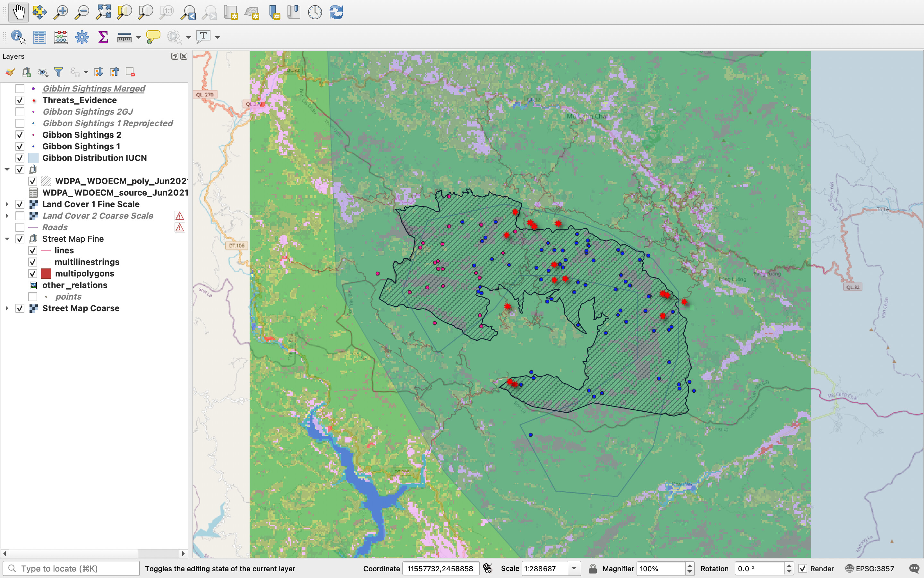Enable the Roads layer checkbox
Image resolution: width=924 pixels, height=578 pixels.
(x=20, y=227)
